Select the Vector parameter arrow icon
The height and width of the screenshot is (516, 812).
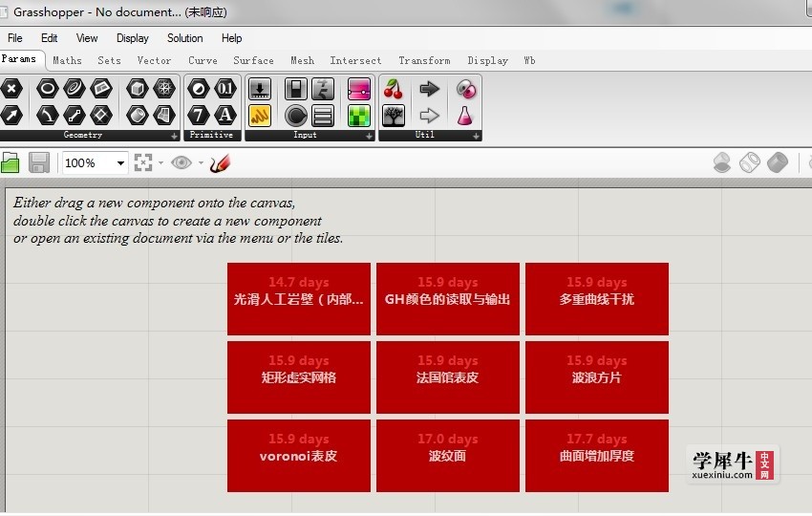pos(11,115)
